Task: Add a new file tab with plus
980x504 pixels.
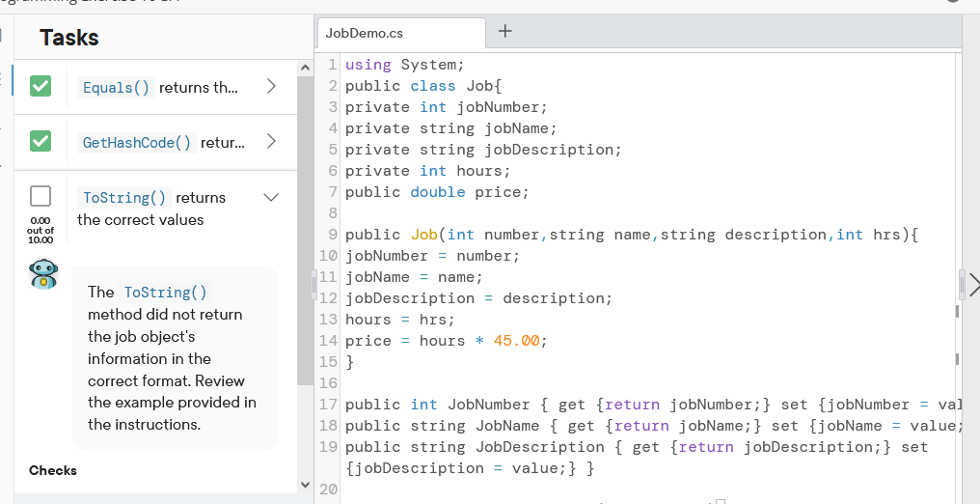Action: click(x=505, y=31)
